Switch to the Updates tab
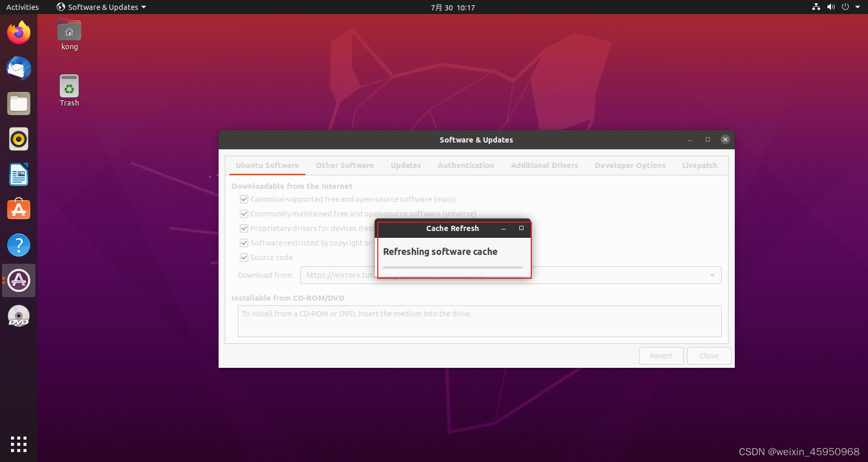The height and width of the screenshot is (462, 868). coord(406,165)
